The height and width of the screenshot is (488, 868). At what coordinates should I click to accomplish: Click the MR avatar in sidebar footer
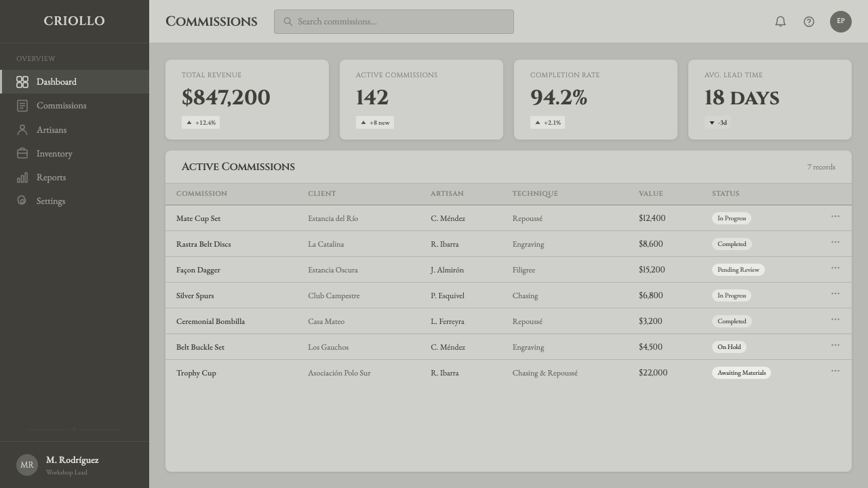coord(27,465)
